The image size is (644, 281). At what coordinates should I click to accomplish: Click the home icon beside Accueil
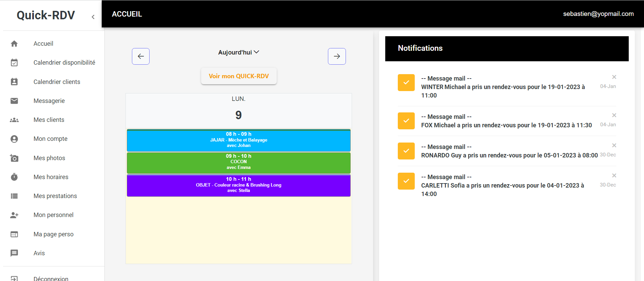pyautogui.click(x=14, y=44)
